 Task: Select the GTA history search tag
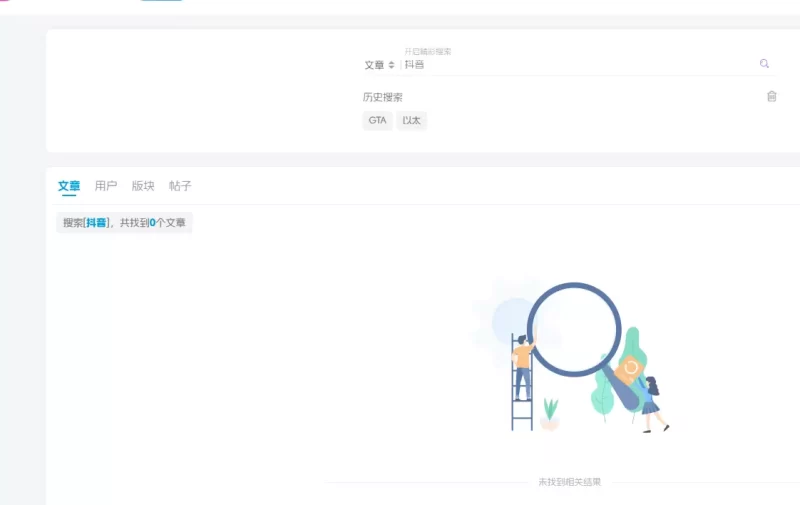[378, 120]
